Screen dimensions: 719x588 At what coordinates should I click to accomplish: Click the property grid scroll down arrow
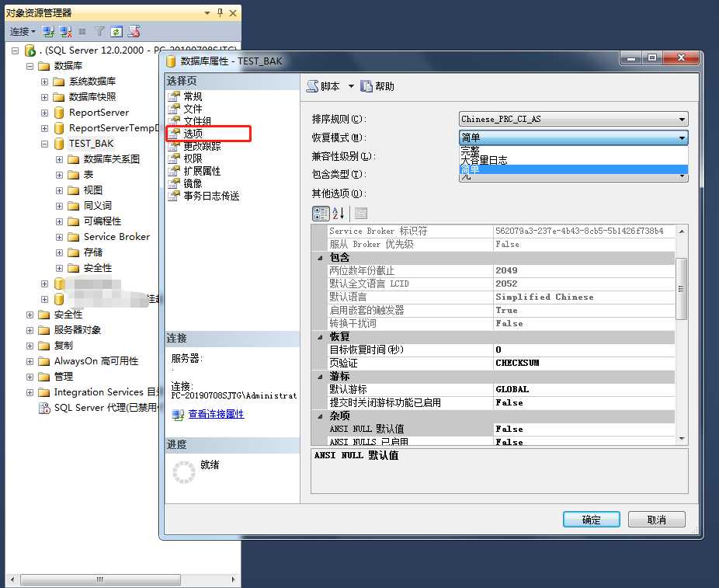(682, 439)
